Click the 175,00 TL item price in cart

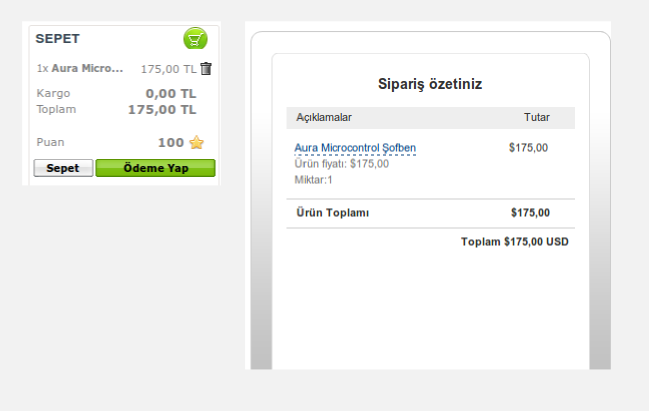(168, 69)
